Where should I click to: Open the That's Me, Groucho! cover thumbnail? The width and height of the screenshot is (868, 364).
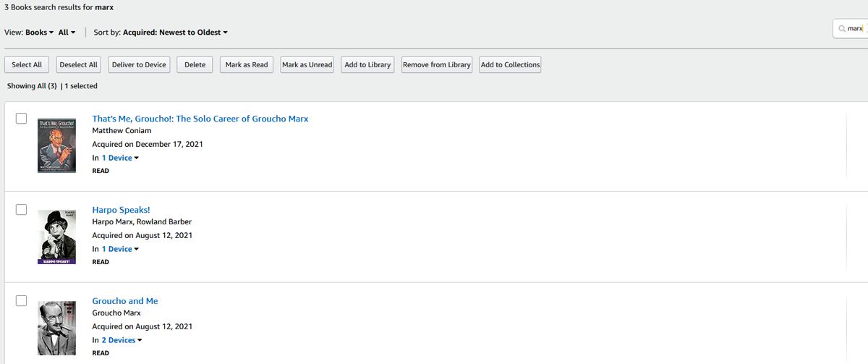pyautogui.click(x=56, y=145)
